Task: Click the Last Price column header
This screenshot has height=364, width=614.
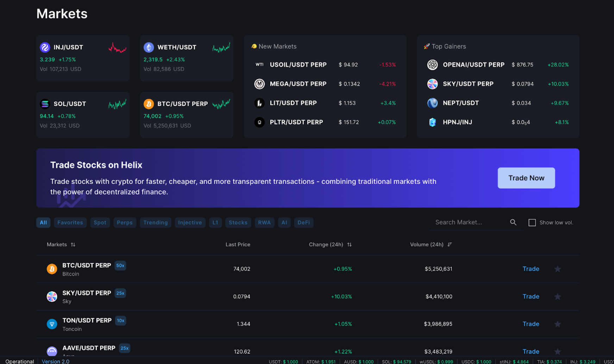Action: [x=238, y=245]
